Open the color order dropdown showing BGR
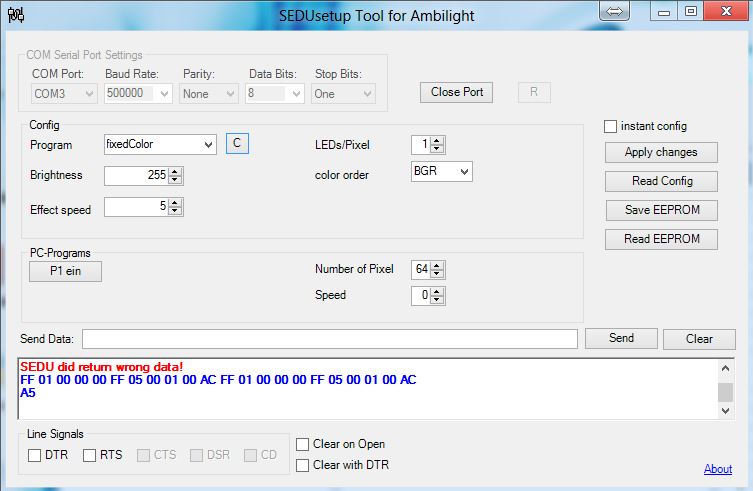 [x=442, y=172]
